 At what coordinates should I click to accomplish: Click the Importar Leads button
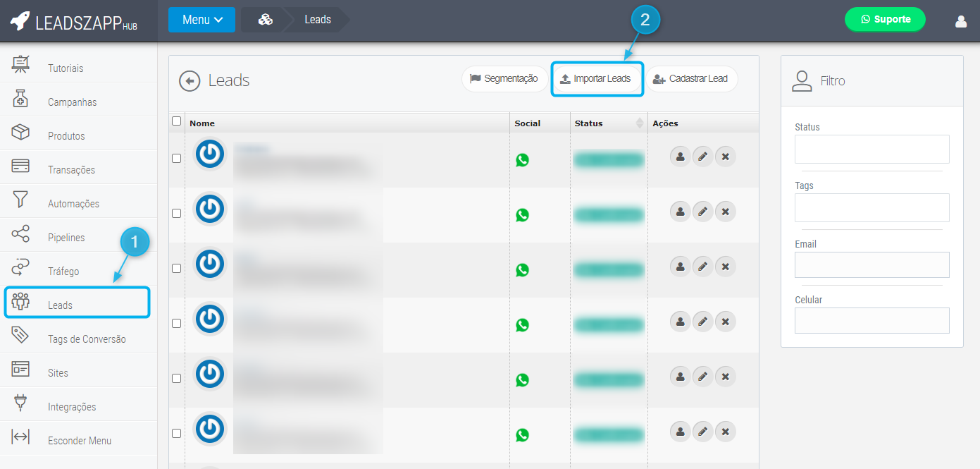click(x=597, y=79)
